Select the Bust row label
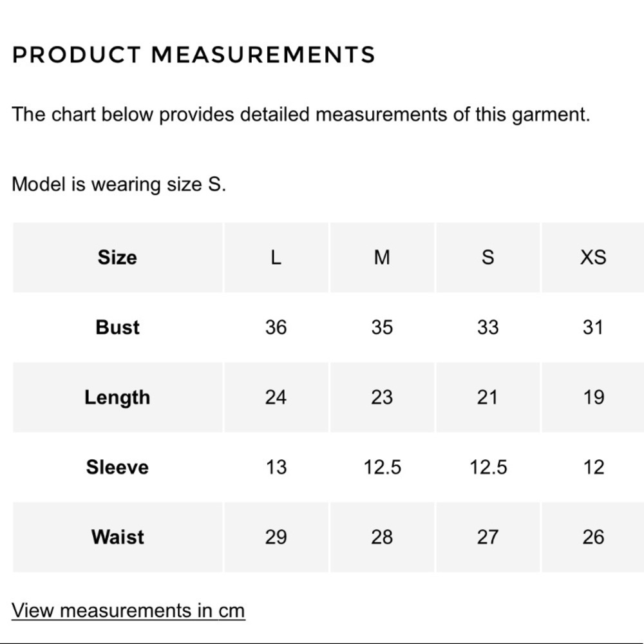This screenshot has height=644, width=644. (x=117, y=327)
